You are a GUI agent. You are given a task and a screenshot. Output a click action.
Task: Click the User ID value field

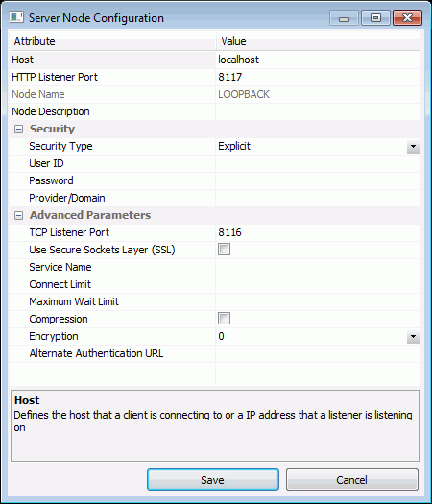pos(318,163)
